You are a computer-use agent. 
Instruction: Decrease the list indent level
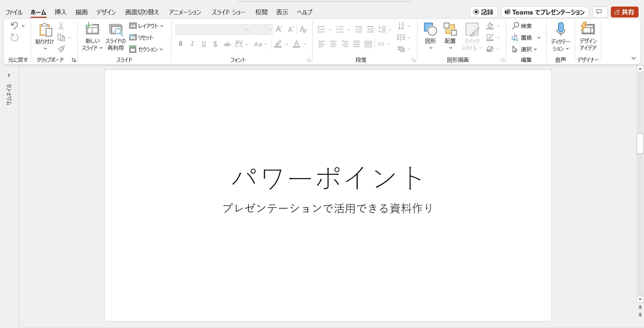359,29
